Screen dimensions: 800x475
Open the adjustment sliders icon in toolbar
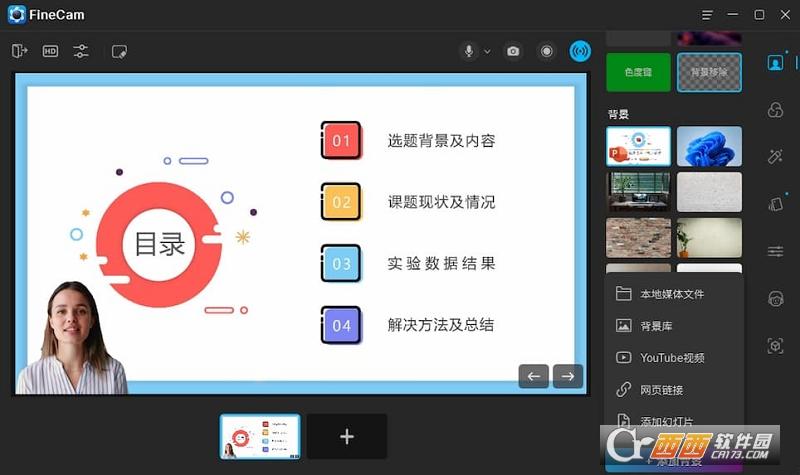(x=81, y=51)
